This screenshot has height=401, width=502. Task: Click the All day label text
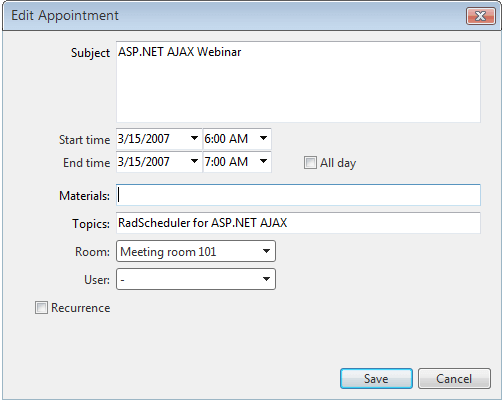tap(338, 163)
